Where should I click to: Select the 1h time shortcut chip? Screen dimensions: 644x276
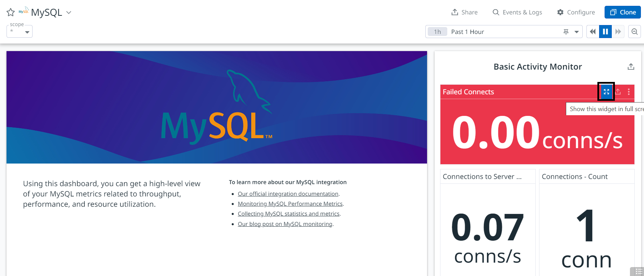(437, 32)
